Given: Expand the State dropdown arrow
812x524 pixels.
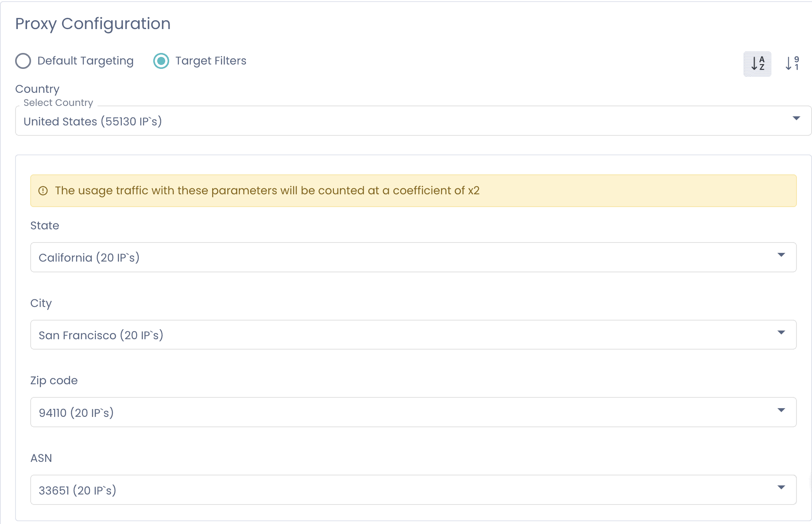Looking at the screenshot, I should tap(781, 255).
